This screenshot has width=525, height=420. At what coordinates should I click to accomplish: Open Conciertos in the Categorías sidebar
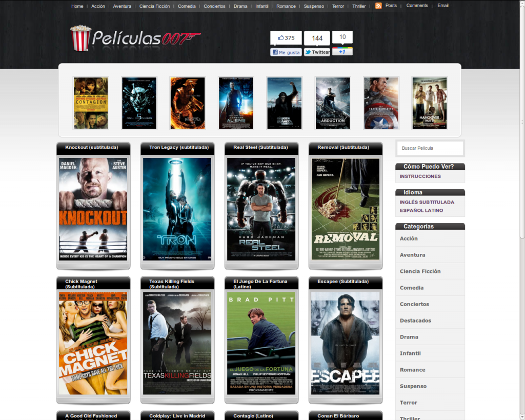click(414, 304)
